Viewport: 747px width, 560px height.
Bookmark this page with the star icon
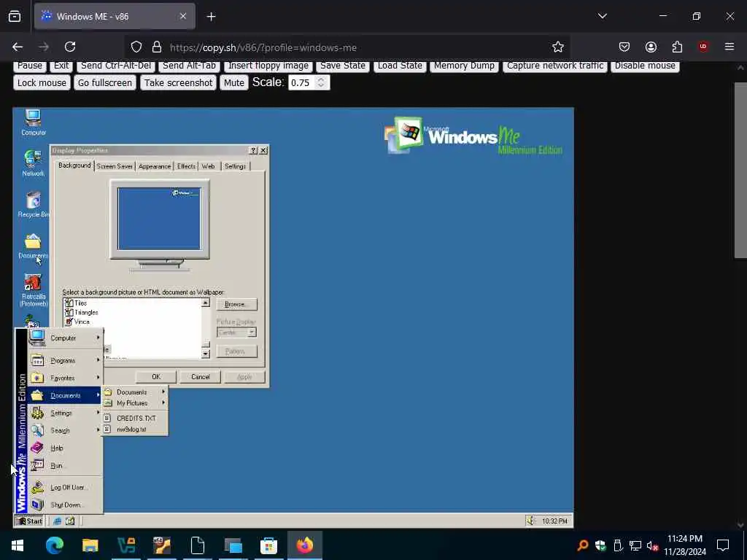tap(558, 47)
